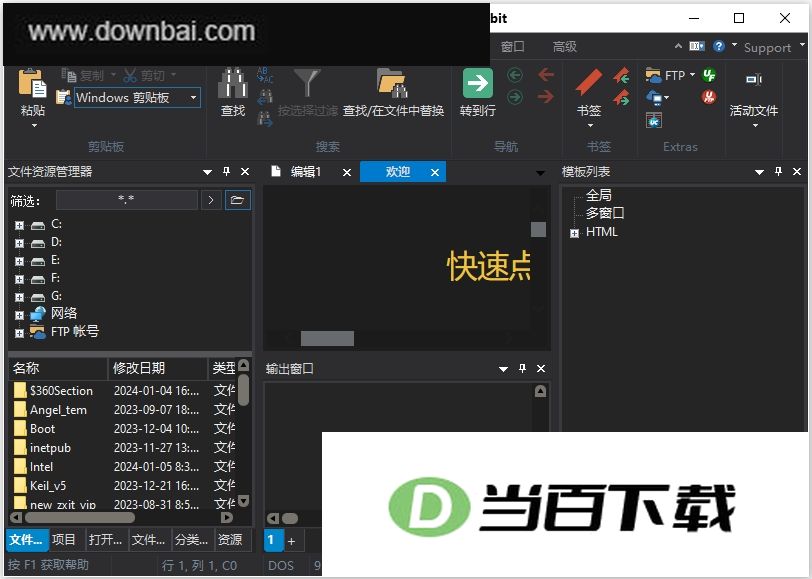Image resolution: width=812 pixels, height=579 pixels.
Task: Click the red Bookmark icon
Action: point(589,83)
